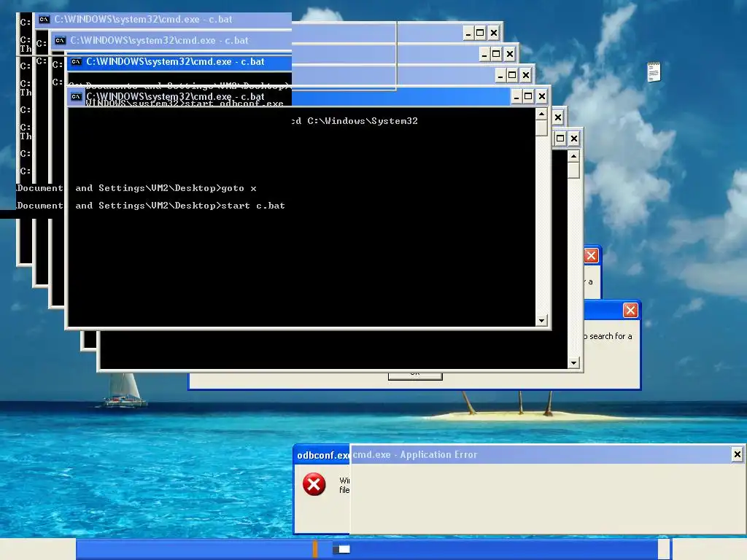Click the orange flashing taskbar item
747x560 pixels.
[315, 549]
